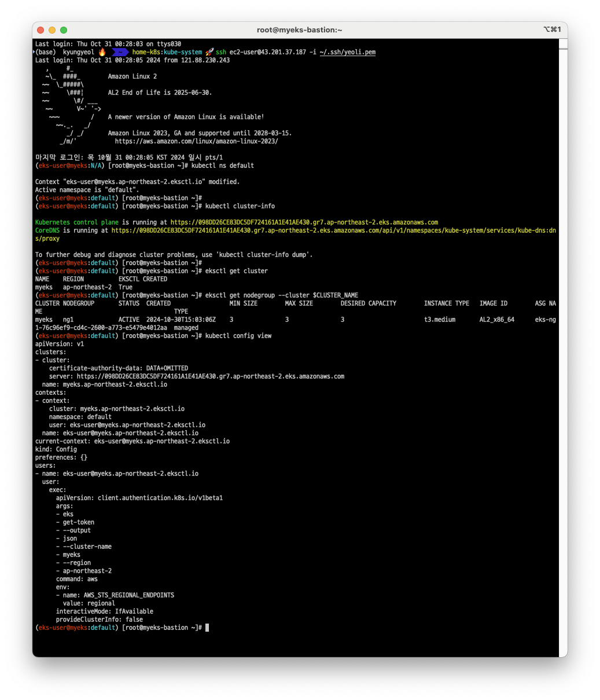Click the 'apiVersion: v1' line
Viewport: 600px width, 700px height.
click(x=60, y=344)
